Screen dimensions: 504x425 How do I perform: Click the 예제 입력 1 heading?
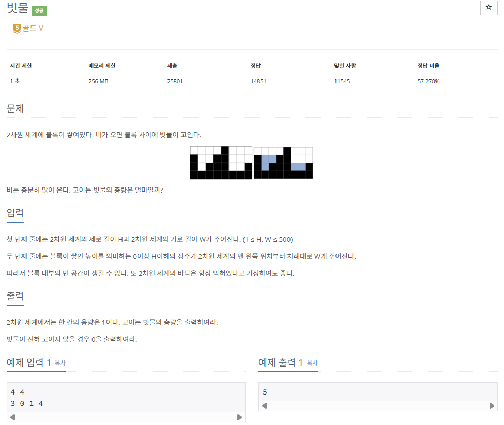click(28, 363)
